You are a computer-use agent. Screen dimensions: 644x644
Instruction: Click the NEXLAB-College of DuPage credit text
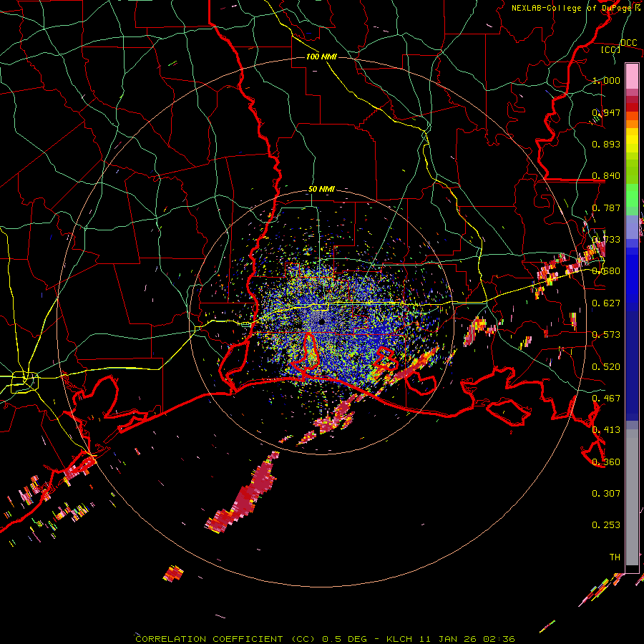pos(575,8)
